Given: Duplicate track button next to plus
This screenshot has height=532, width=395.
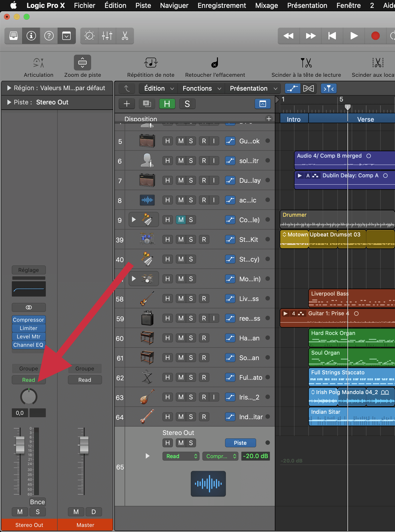Looking at the screenshot, I should click(147, 104).
